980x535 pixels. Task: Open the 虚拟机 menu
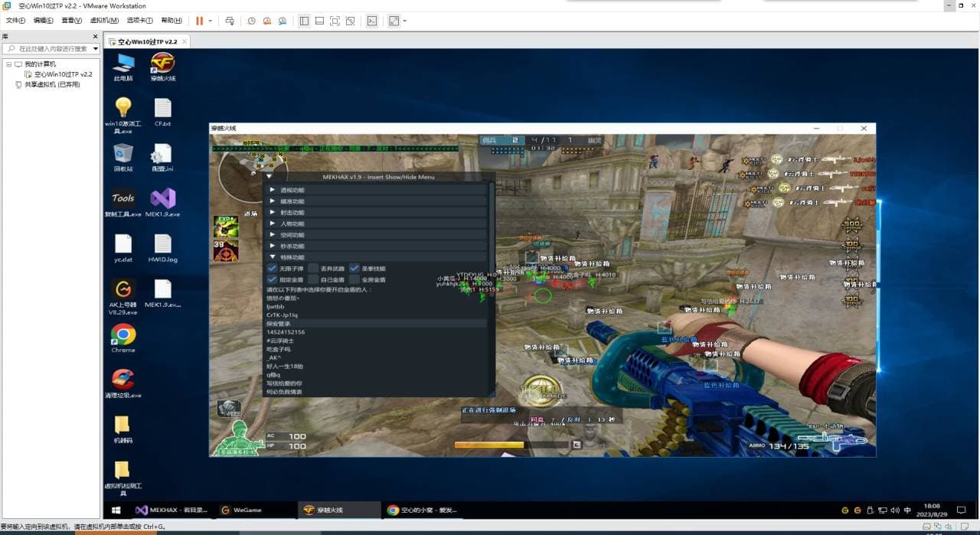click(104, 21)
